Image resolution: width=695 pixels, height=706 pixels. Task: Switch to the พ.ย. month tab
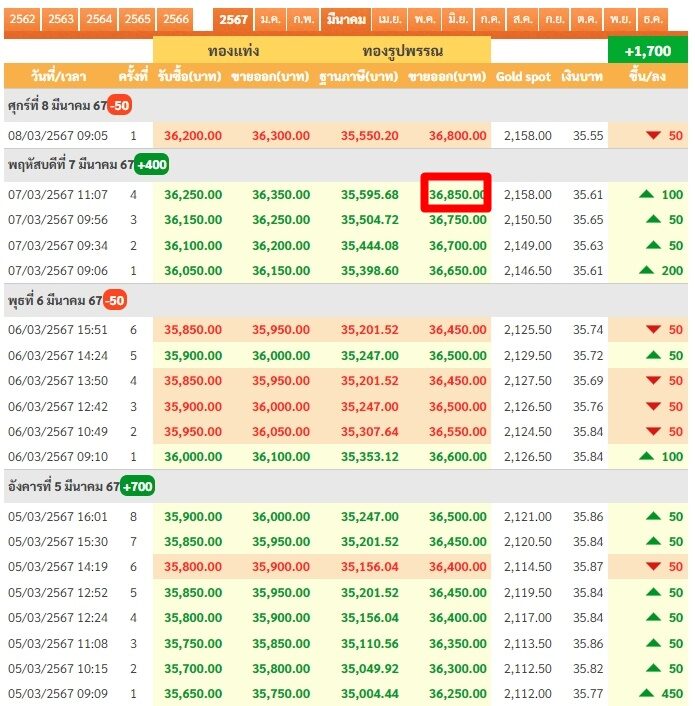pos(620,20)
